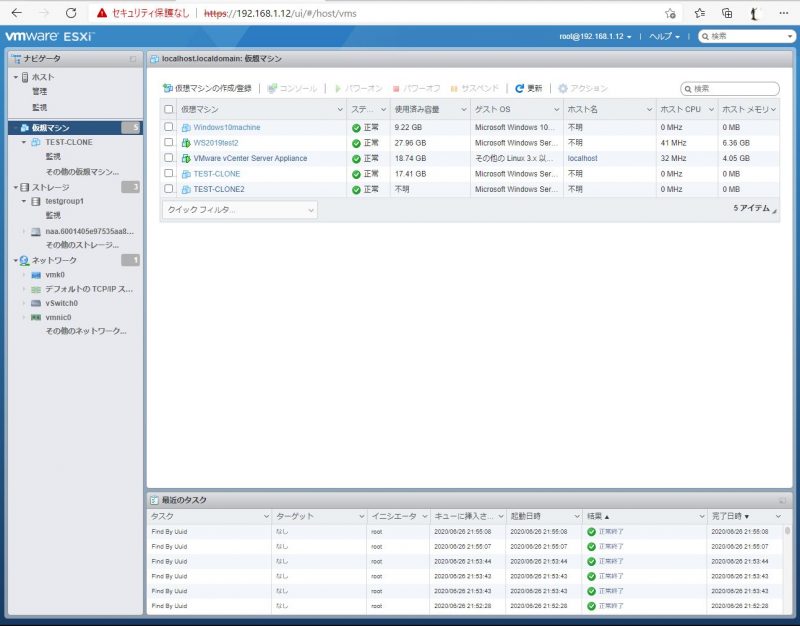Click the 27.96 GB used space cell
The height and width of the screenshot is (626, 800).
(x=410, y=143)
